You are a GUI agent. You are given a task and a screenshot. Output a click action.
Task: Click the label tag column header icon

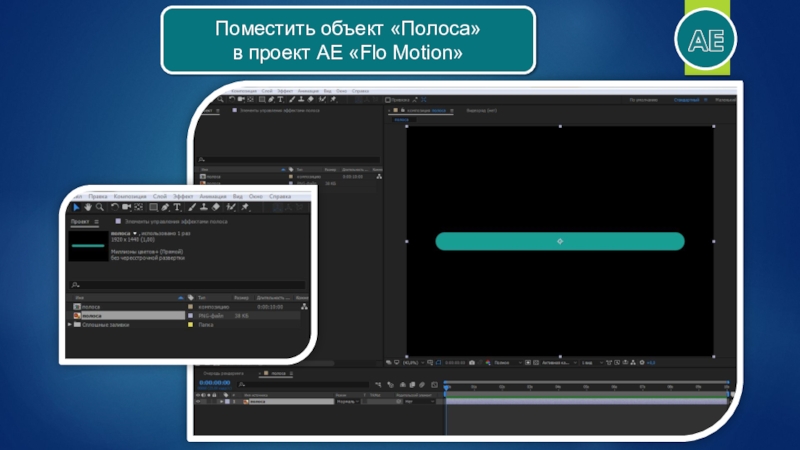191,297
